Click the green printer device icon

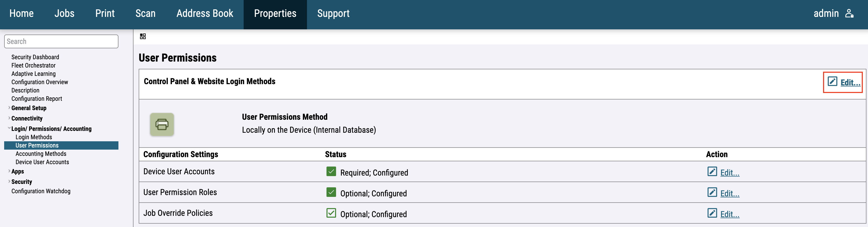coord(162,124)
